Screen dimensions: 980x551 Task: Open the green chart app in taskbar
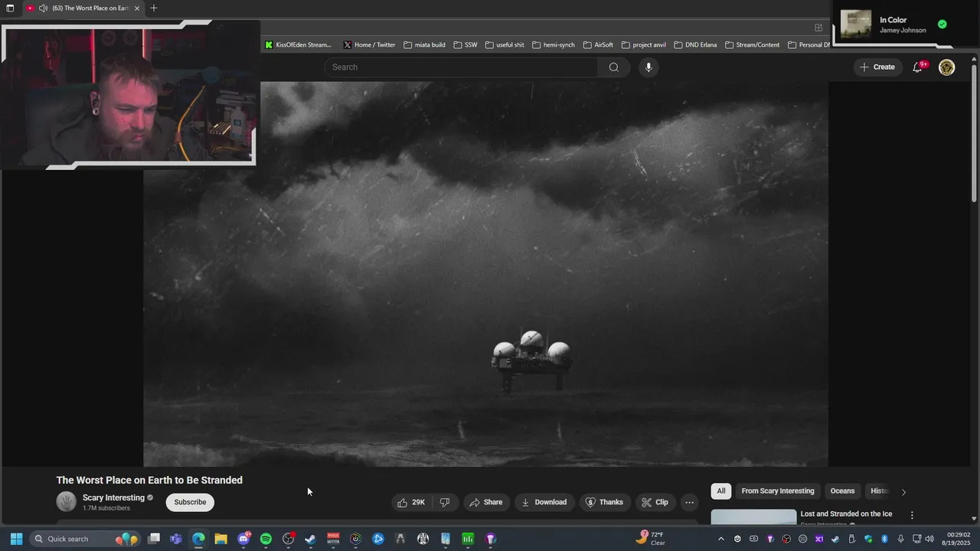(468, 539)
